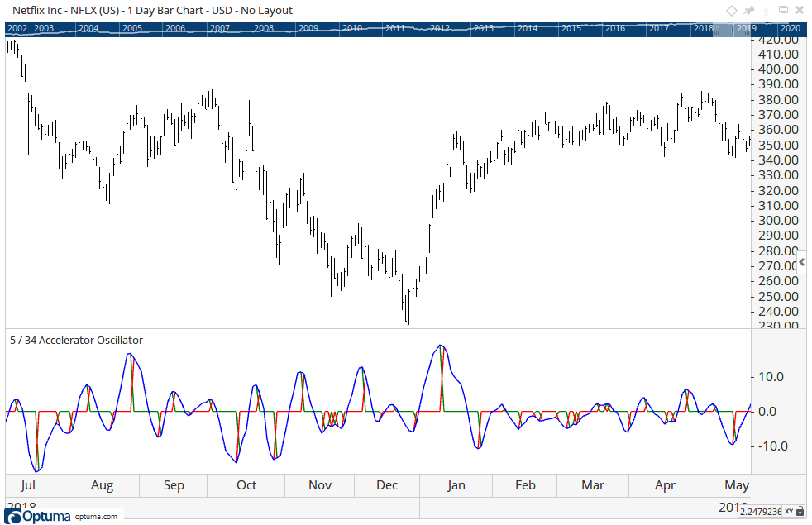Image resolution: width=812 pixels, height=525 pixels.
Task: Click the 250.00 price scale label
Action: tap(778, 296)
